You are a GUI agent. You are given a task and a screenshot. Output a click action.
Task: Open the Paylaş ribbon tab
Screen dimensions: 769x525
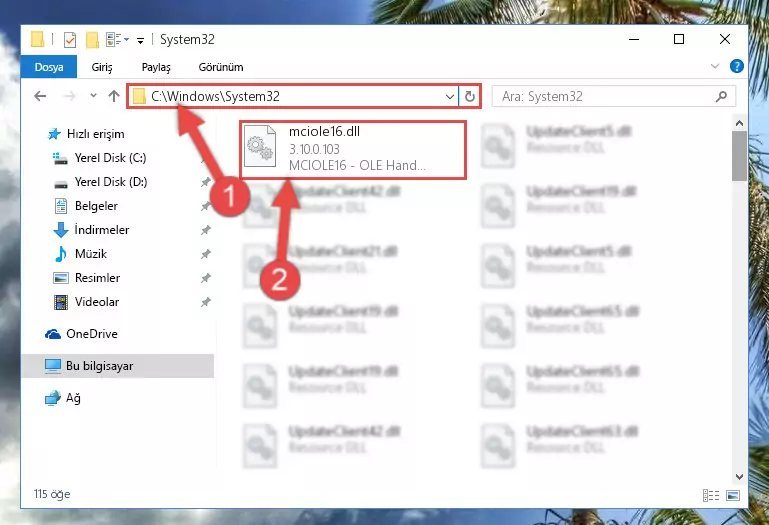pos(156,67)
